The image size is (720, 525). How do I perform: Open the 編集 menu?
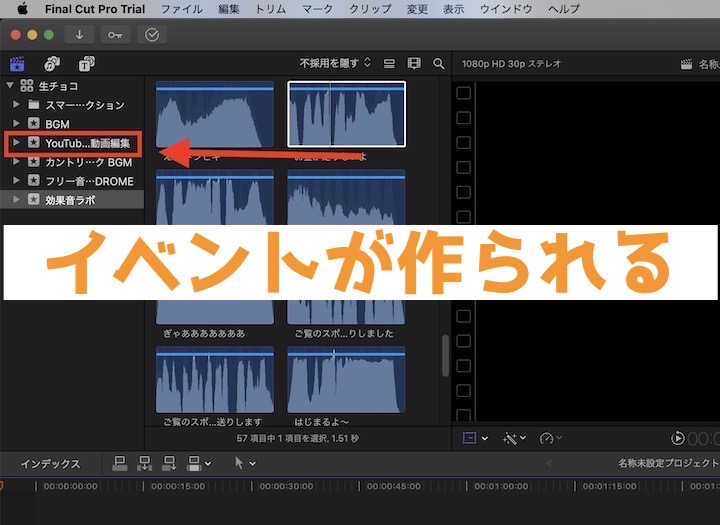tap(229, 9)
